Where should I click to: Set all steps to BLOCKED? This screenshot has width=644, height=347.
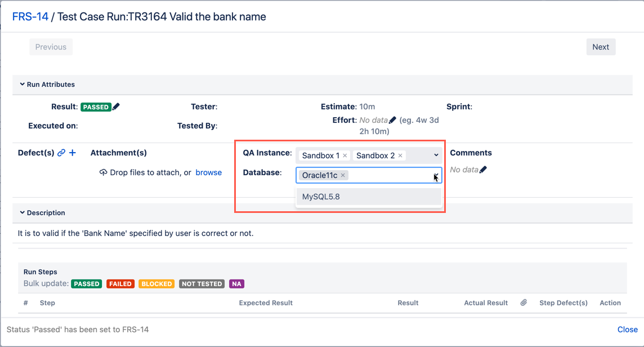point(156,284)
